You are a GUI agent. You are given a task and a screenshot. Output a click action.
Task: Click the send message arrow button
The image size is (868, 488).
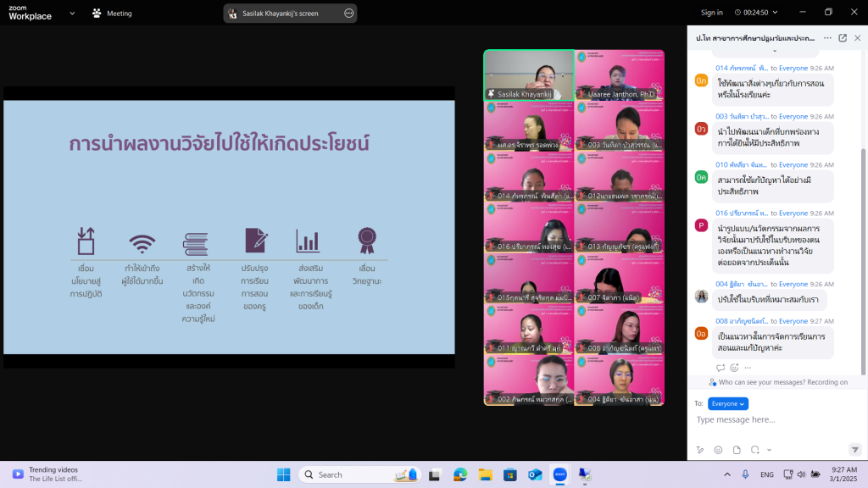[854, 449]
